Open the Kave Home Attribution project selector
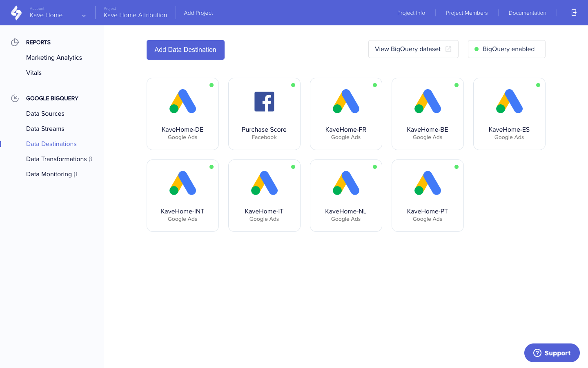The image size is (588, 368). 135,13
